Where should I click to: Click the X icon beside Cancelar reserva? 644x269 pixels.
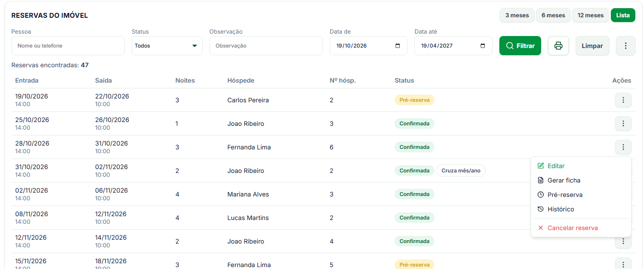pyautogui.click(x=541, y=228)
